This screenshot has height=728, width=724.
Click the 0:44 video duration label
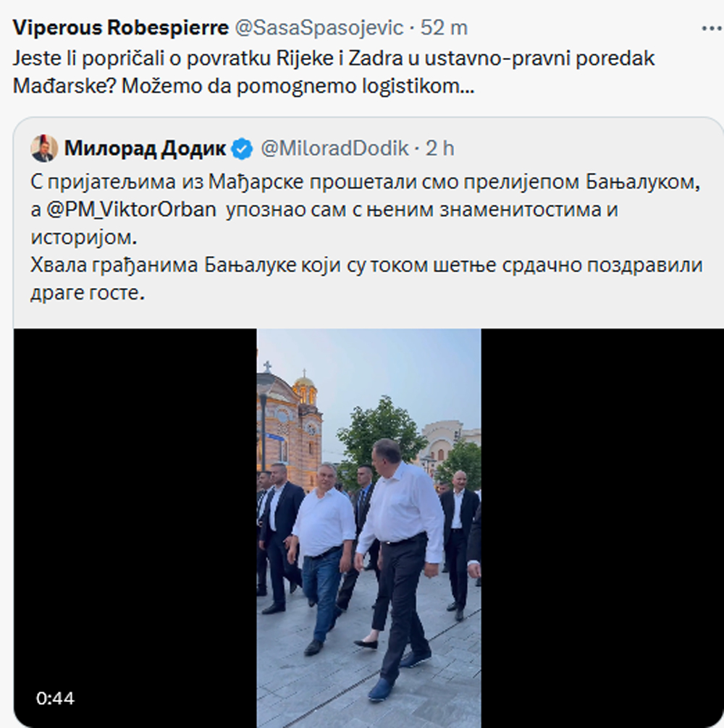(x=55, y=698)
